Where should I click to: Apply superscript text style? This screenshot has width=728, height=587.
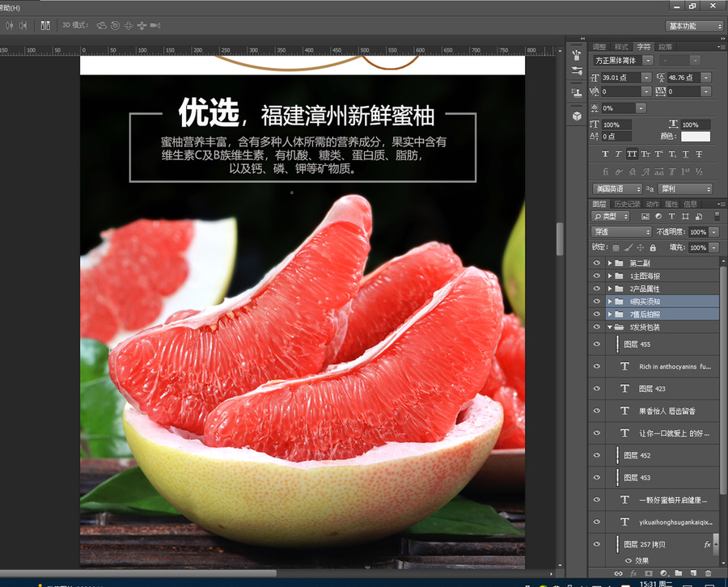pos(658,154)
